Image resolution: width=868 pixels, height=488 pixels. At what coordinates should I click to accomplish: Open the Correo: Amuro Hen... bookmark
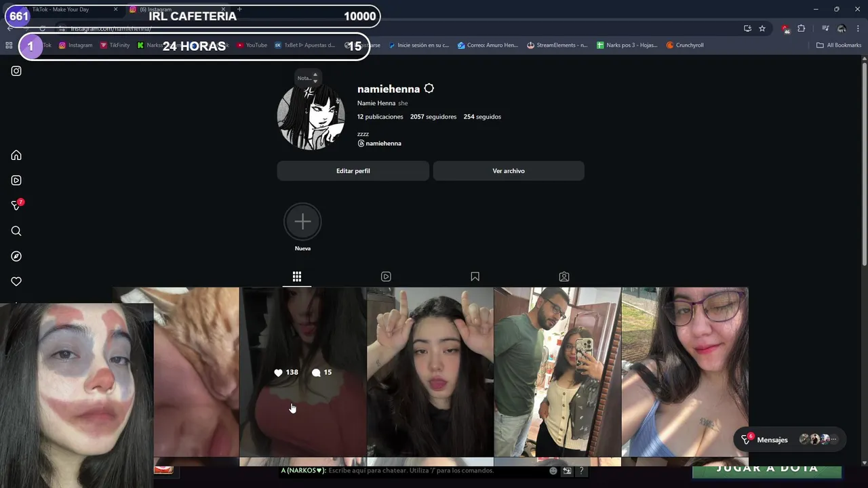pyautogui.click(x=488, y=45)
